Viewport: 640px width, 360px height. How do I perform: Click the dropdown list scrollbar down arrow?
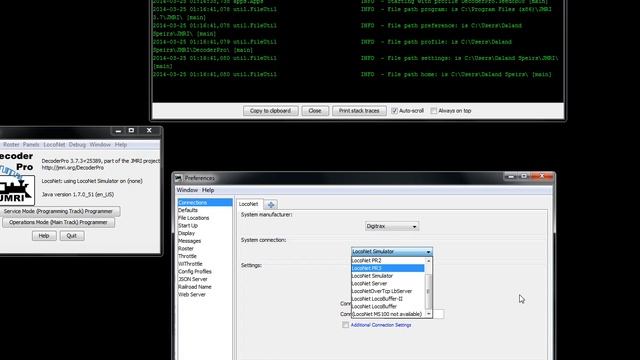(429, 313)
